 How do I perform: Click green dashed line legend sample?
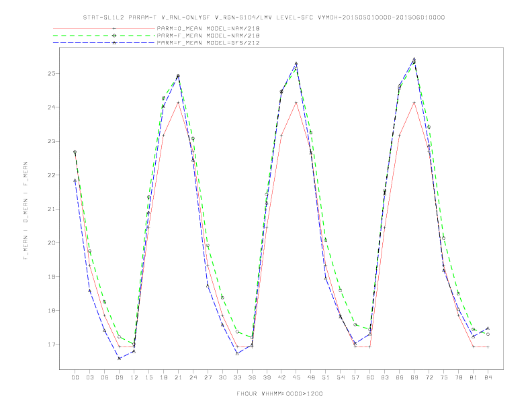(104, 36)
